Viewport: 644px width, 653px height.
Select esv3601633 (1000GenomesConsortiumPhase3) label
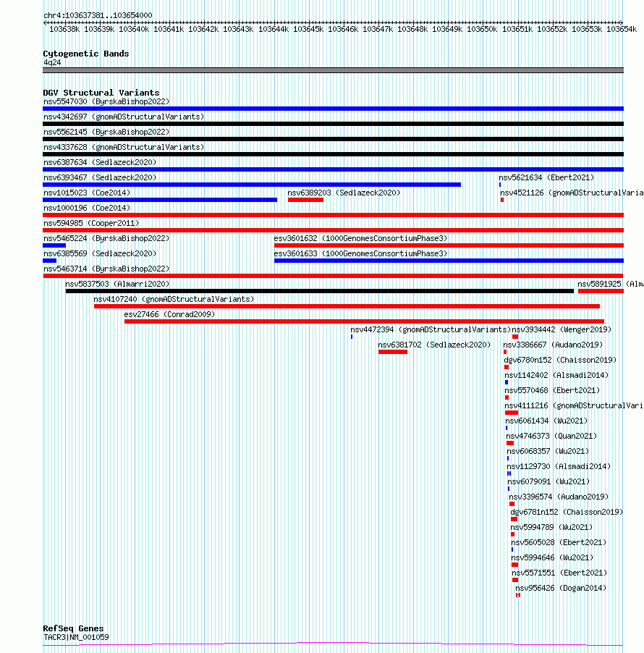[x=360, y=253]
